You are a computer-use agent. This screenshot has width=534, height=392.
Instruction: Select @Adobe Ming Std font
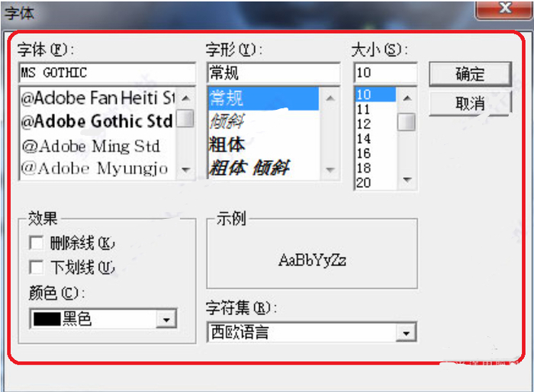point(90,146)
